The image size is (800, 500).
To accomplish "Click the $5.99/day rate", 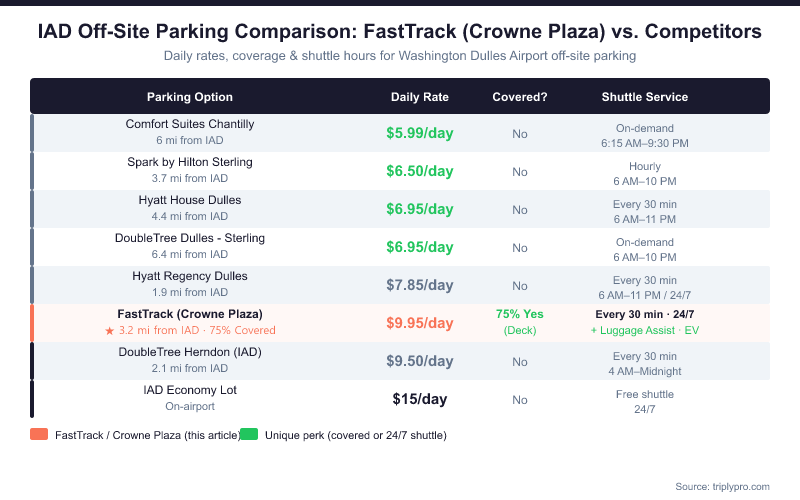I will tap(420, 134).
